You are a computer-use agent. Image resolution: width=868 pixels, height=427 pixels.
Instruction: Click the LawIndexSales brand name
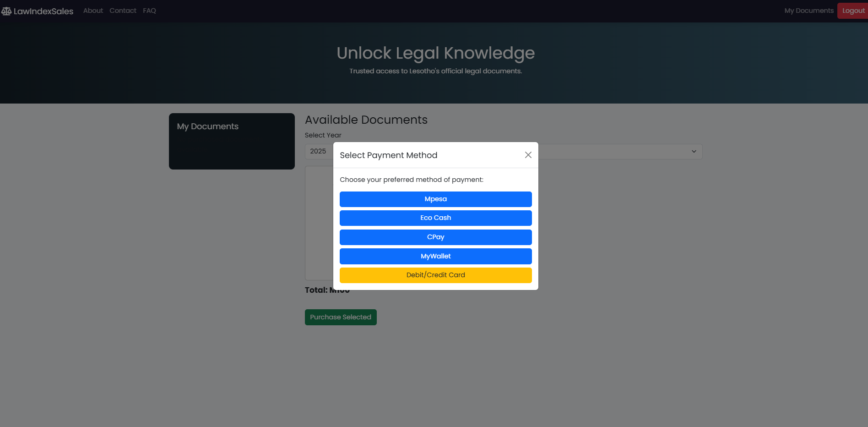pos(43,11)
